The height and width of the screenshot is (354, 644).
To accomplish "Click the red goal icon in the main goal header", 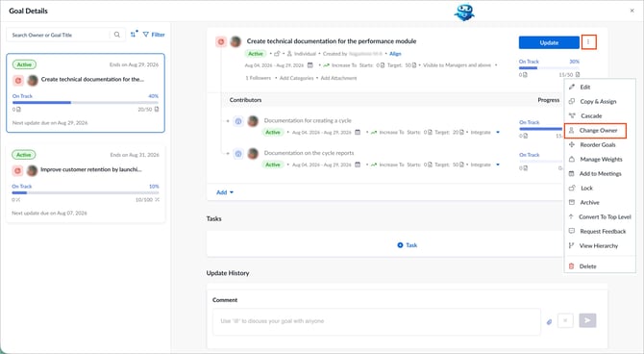I will (221, 41).
